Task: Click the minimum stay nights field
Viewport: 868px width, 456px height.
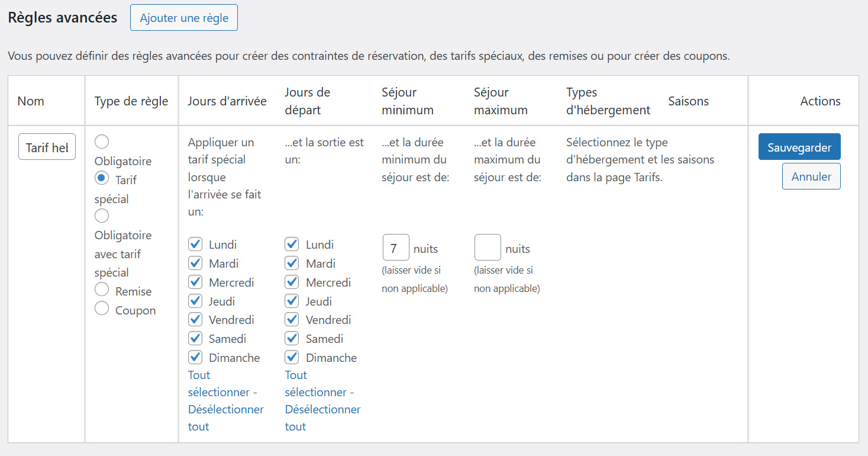Action: (x=396, y=248)
